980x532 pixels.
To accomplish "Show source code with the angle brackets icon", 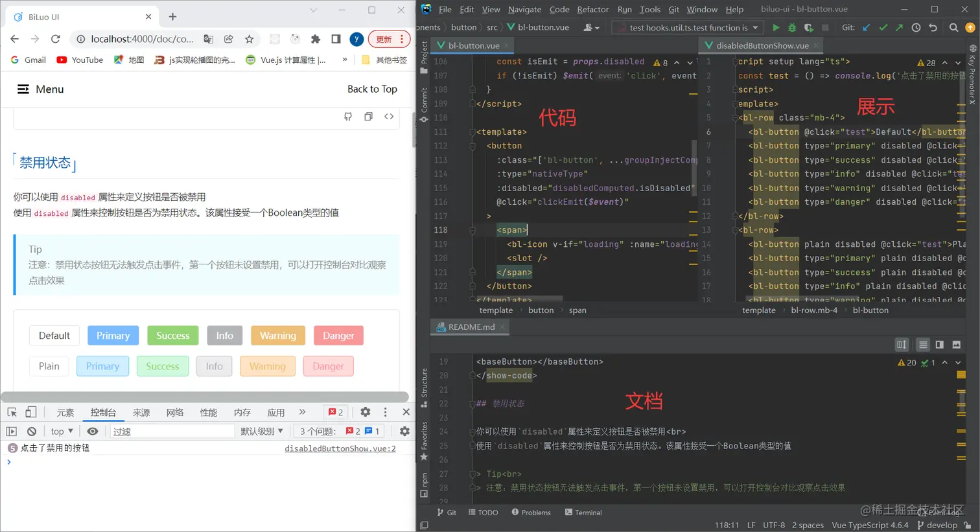I will 389,117.
